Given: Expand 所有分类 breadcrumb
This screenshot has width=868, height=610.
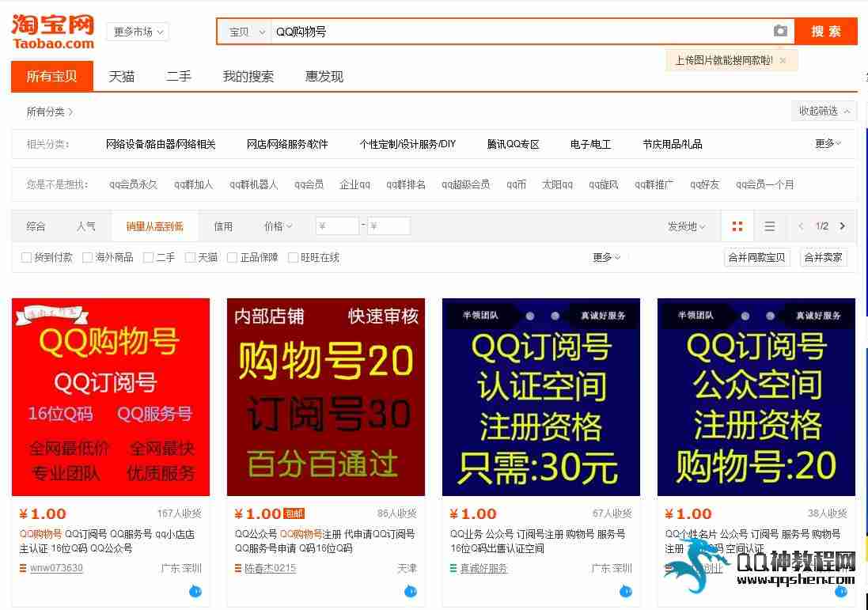Looking at the screenshot, I should [50, 112].
